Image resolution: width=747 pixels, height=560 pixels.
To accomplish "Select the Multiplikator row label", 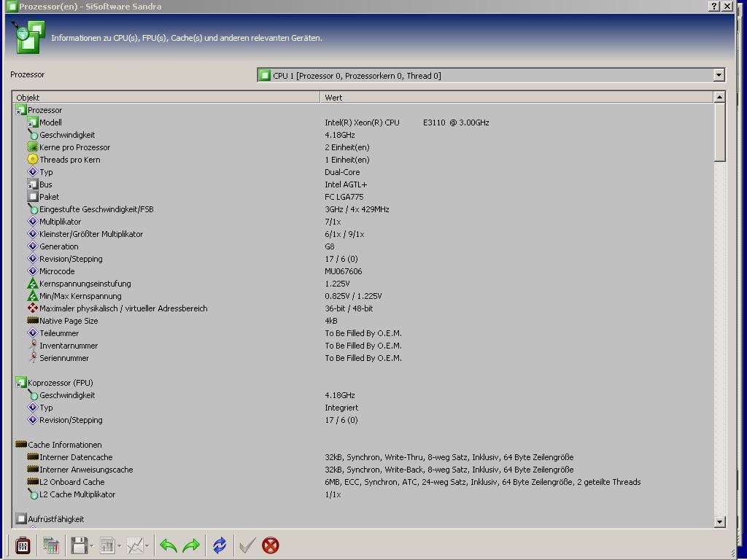I will coord(60,222).
